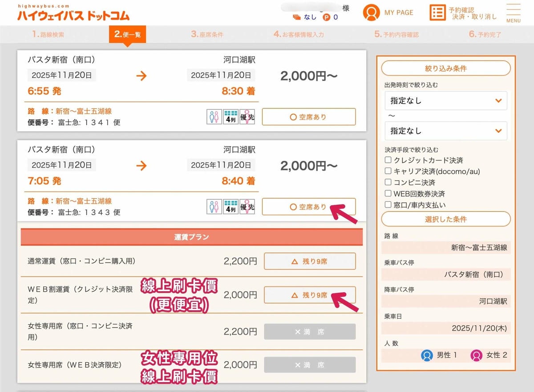The height and width of the screenshot is (392, 534).
Task: Click 空席あり button for 6:55 departure
Action: pyautogui.click(x=309, y=117)
